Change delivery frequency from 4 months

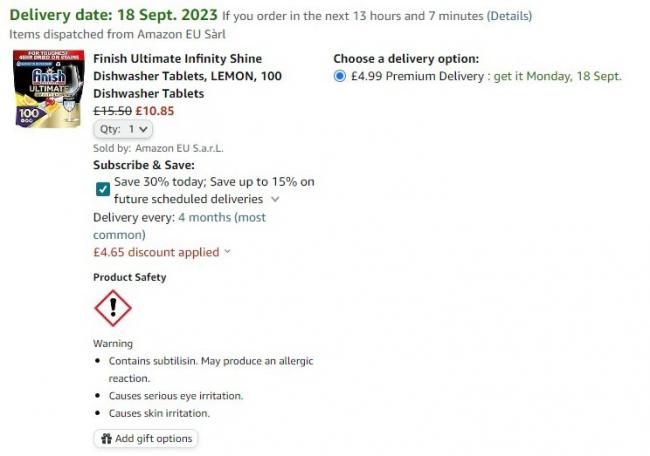[179, 226]
